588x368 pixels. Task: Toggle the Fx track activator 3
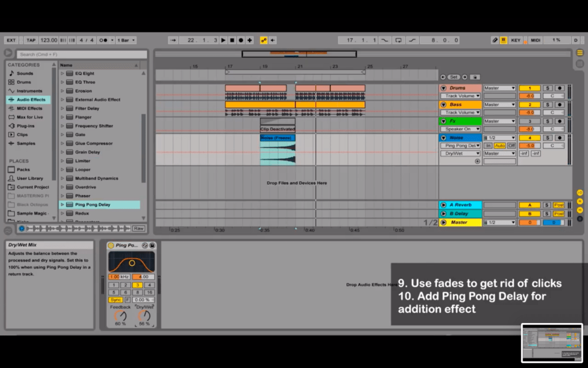pos(529,121)
